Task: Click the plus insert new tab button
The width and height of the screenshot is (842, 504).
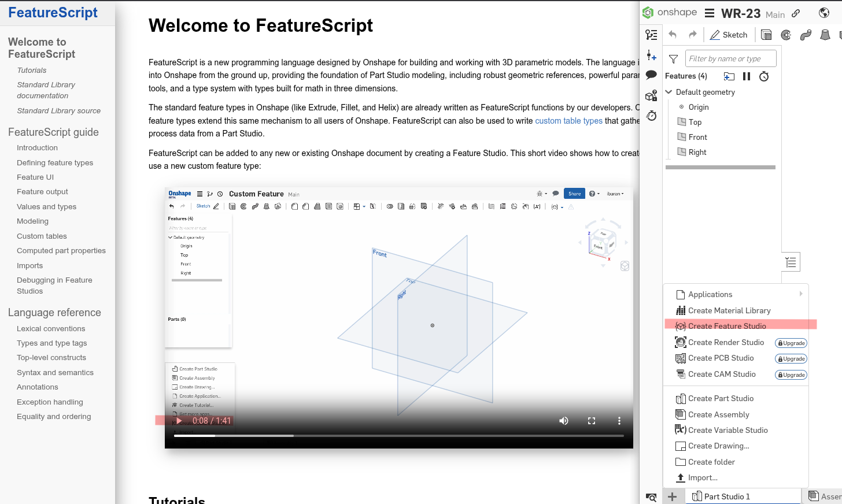Action: click(672, 496)
